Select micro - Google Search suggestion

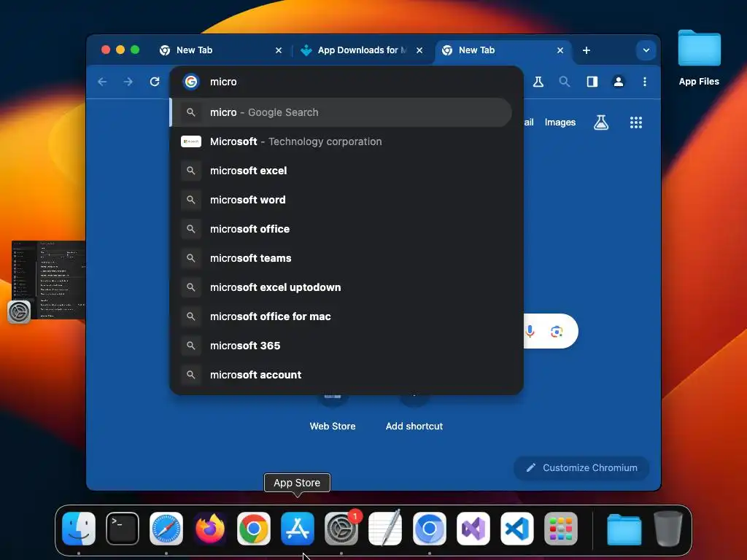click(x=341, y=112)
